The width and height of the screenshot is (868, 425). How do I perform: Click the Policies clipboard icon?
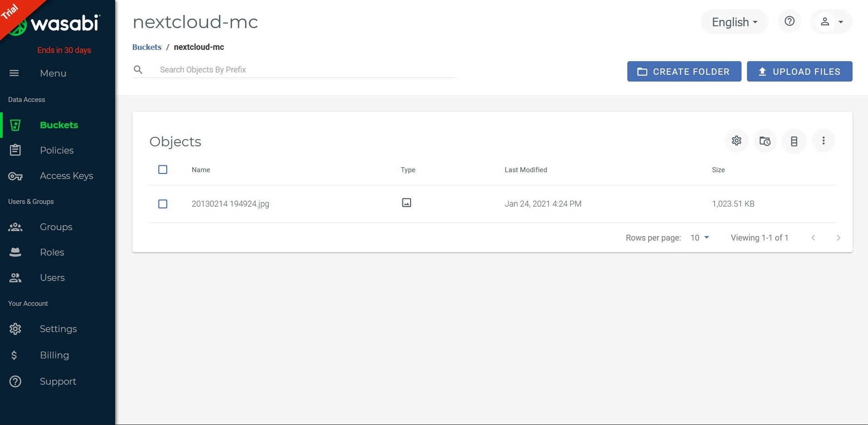[x=15, y=150]
